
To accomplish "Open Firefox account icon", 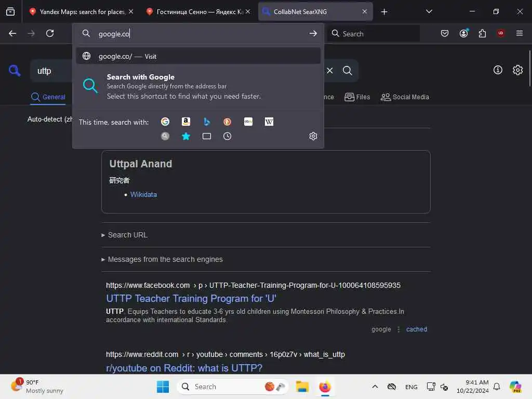I will coord(463,33).
